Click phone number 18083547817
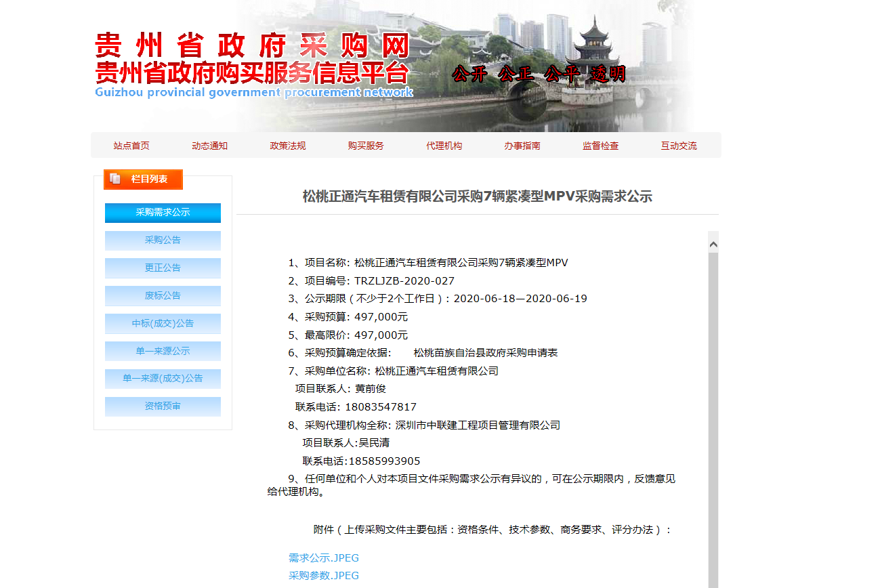Screen dimensions: 880x588 [x=381, y=407]
